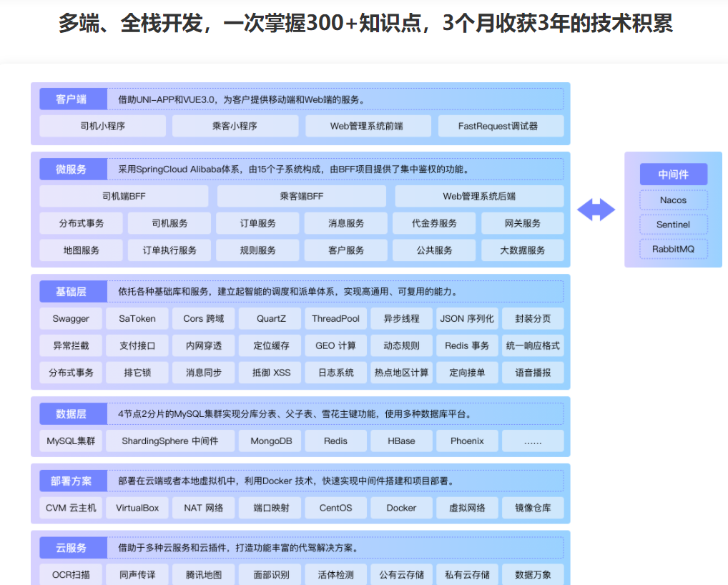Select RabbitMQ in the middleware panel
Viewport: 728px width, 585px height.
click(673, 249)
